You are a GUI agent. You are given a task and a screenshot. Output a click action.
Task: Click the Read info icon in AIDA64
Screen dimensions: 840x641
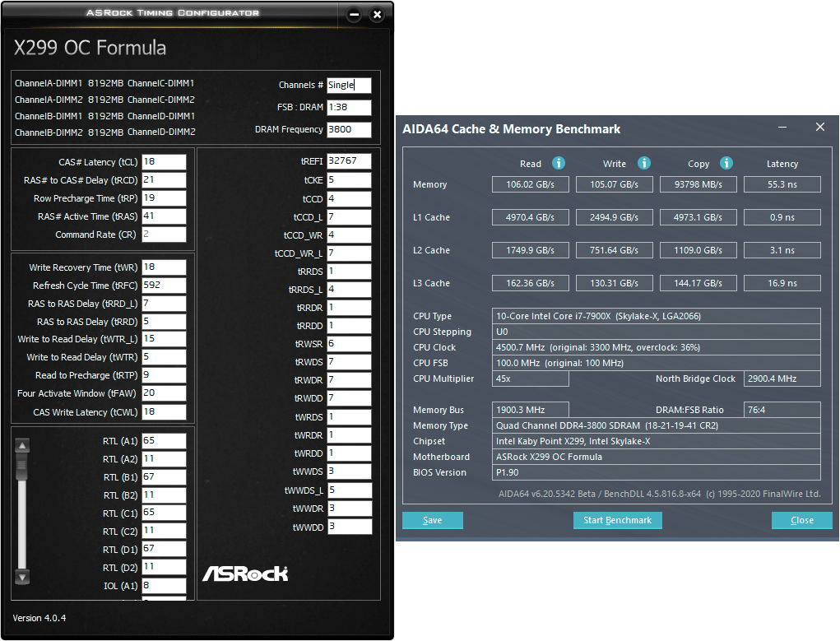[x=558, y=163]
